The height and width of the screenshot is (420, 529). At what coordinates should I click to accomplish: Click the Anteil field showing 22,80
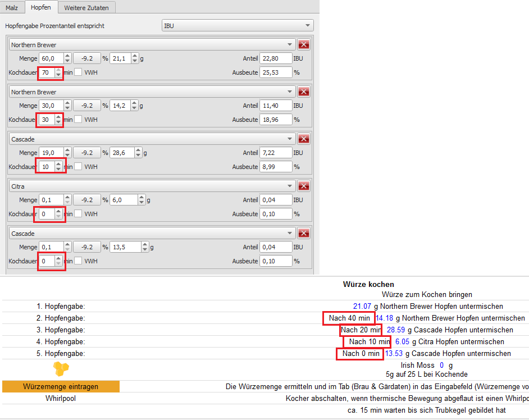(276, 58)
